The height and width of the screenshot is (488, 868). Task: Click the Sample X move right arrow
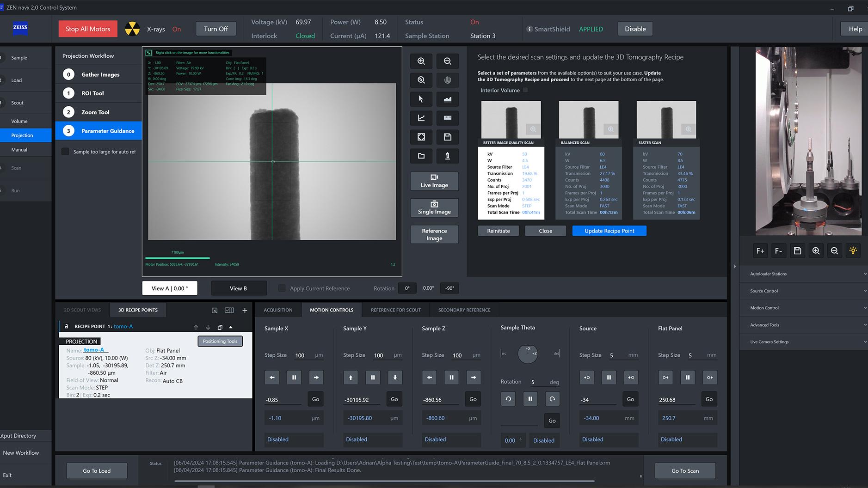tap(316, 377)
